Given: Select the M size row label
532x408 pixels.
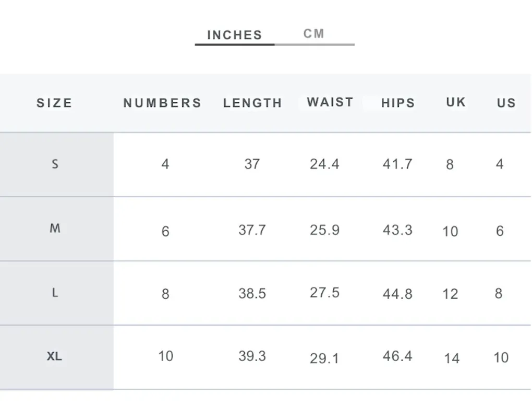Looking at the screenshot, I should coord(55,229).
